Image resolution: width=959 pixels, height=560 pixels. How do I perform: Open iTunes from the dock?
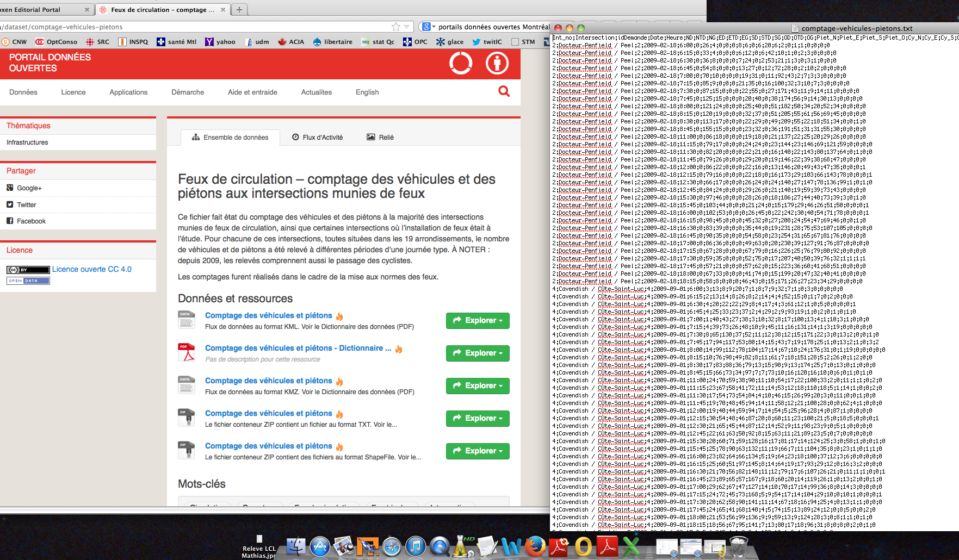(416, 546)
